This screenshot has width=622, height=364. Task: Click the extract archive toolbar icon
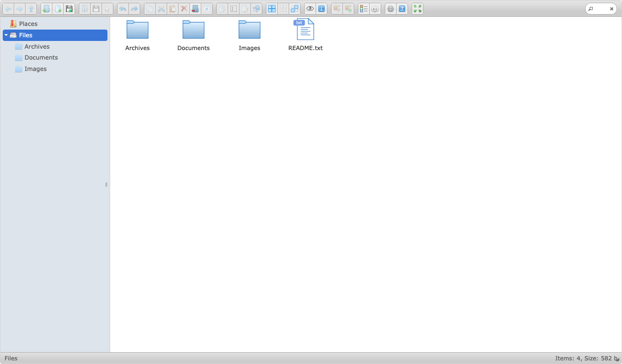point(337,9)
